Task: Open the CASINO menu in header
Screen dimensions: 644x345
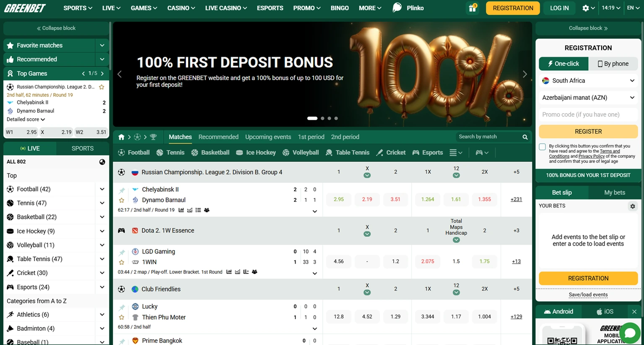Action: click(x=181, y=8)
